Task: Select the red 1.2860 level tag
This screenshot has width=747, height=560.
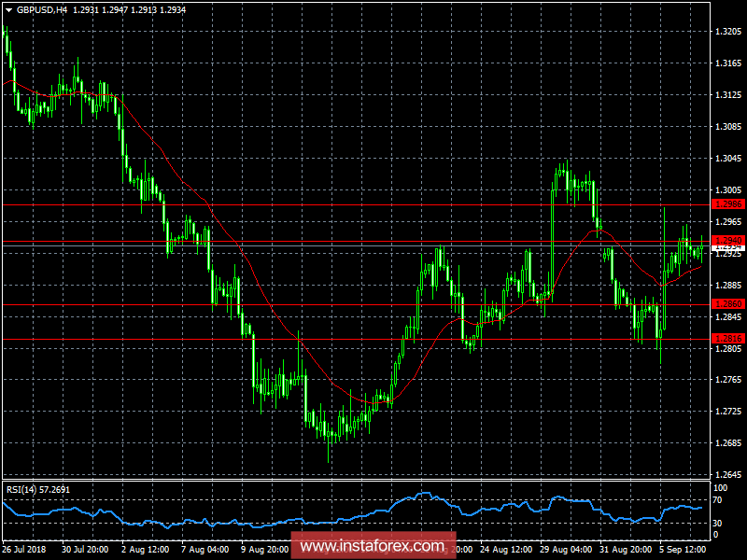Action: click(x=727, y=304)
